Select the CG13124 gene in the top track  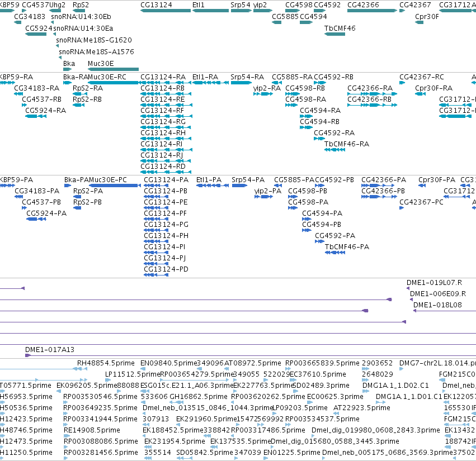[166, 11]
